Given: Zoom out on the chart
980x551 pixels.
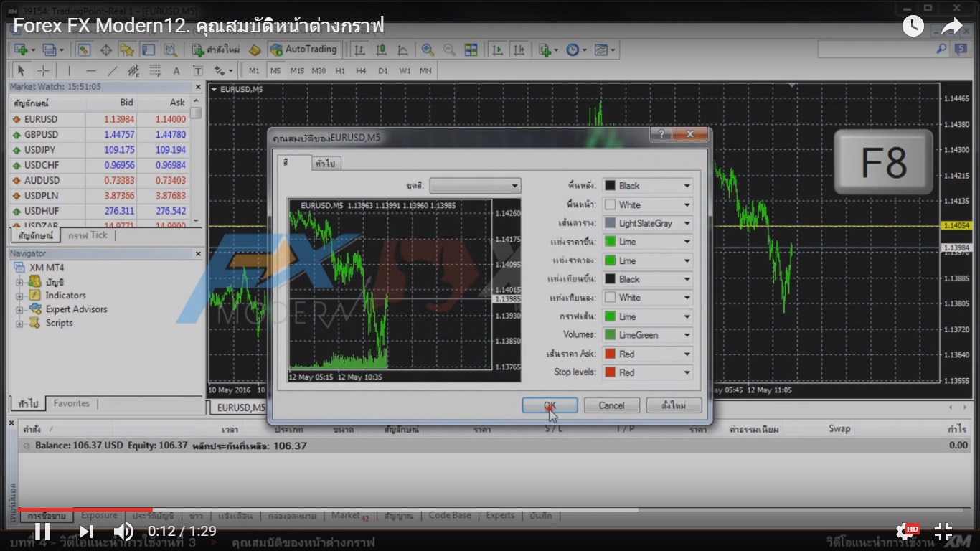Looking at the screenshot, I should pos(449,50).
